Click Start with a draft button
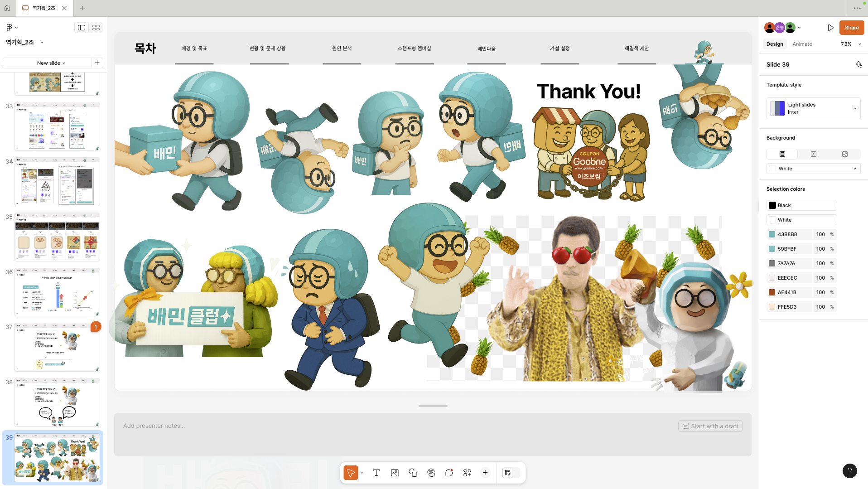The height and width of the screenshot is (489, 868). [710, 426]
